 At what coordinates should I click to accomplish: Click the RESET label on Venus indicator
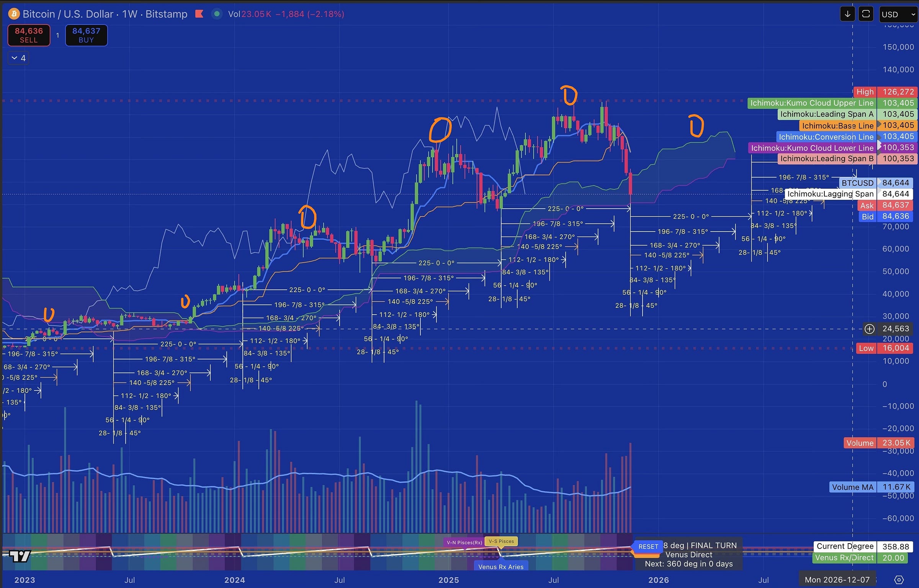click(x=648, y=547)
